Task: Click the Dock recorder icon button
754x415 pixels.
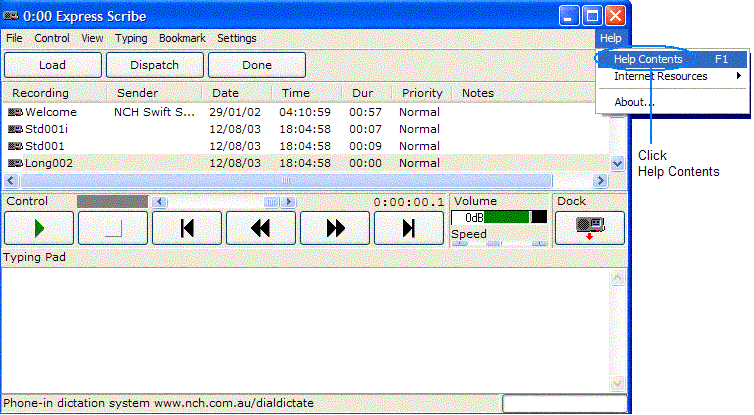Action: [590, 228]
